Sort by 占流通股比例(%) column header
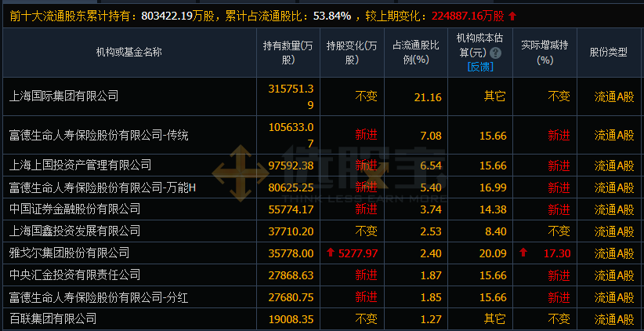Screen dimensions: 644x331 [x=416, y=53]
